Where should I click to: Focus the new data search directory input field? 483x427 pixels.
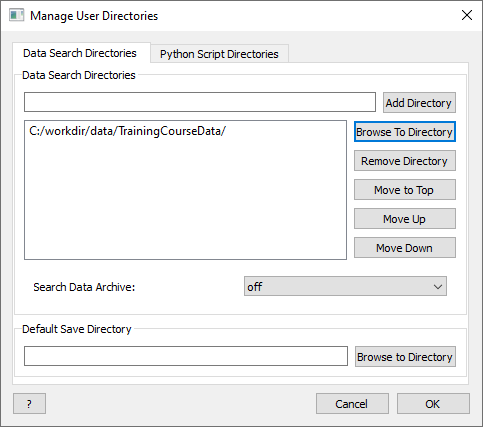pyautogui.click(x=200, y=102)
